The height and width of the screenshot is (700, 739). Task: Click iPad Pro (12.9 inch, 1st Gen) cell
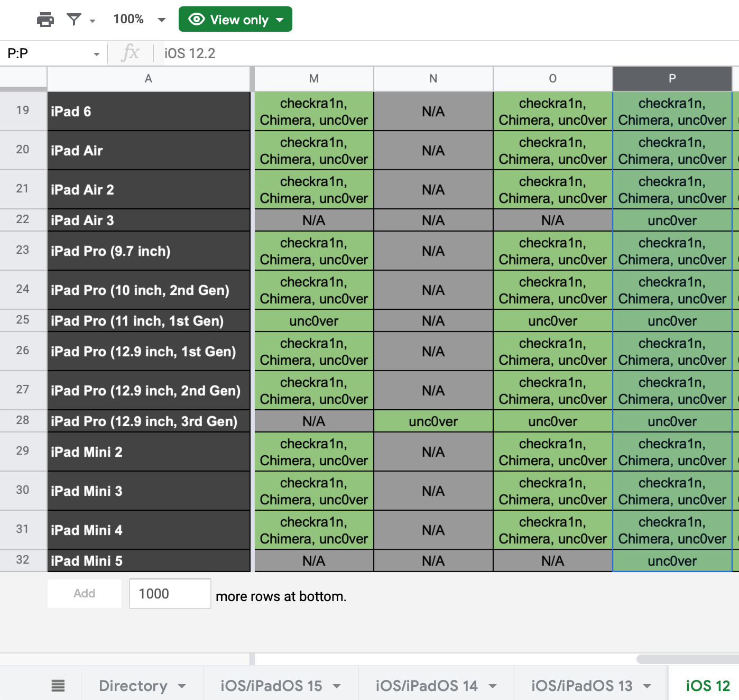149,352
